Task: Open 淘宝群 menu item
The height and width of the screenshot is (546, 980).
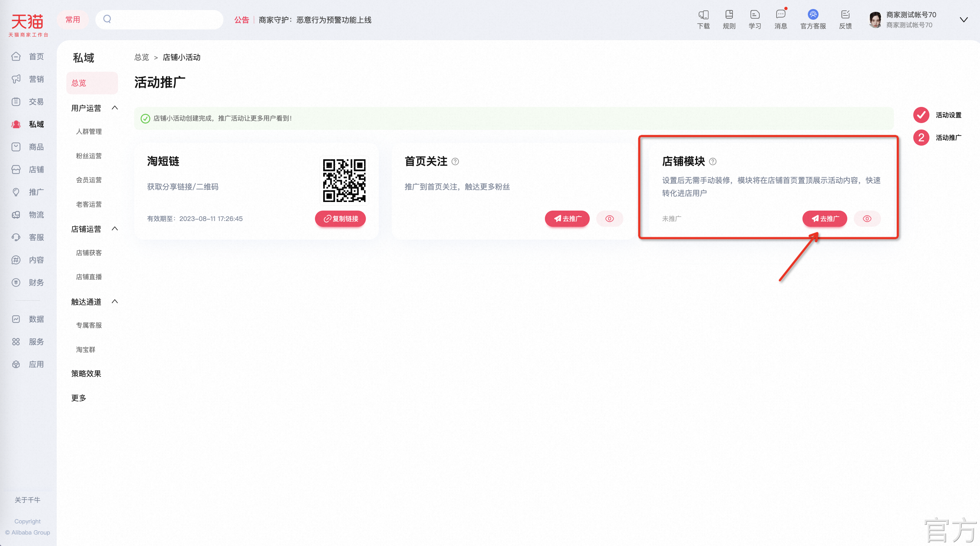Action: pos(86,349)
